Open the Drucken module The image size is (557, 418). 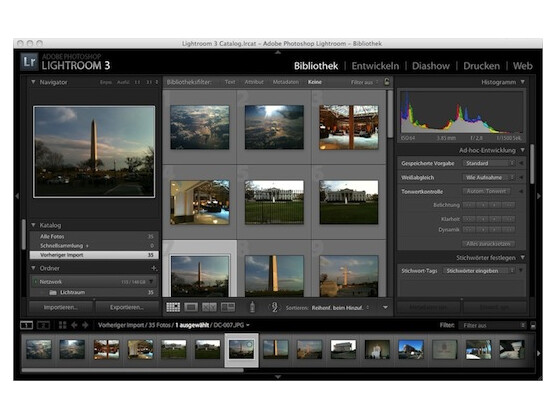click(x=481, y=66)
